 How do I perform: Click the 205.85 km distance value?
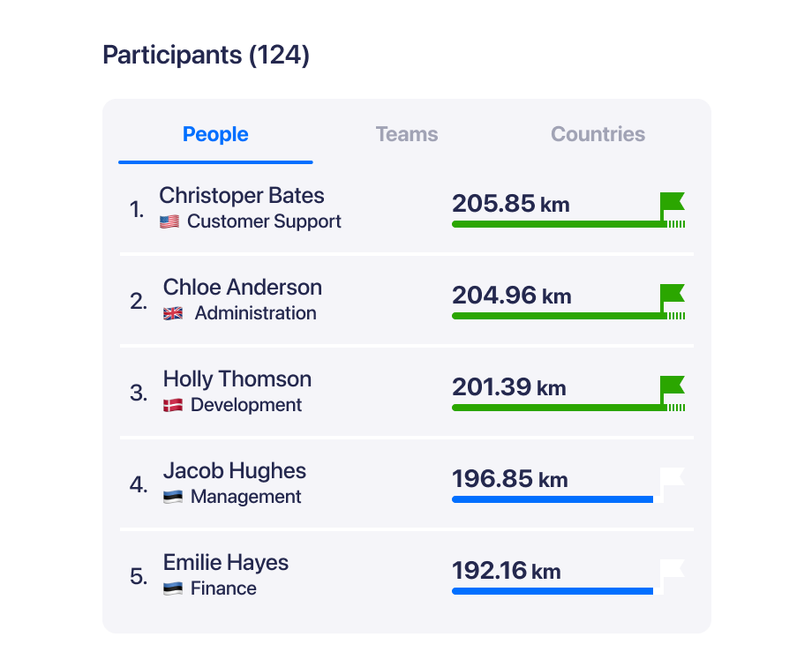point(511,204)
